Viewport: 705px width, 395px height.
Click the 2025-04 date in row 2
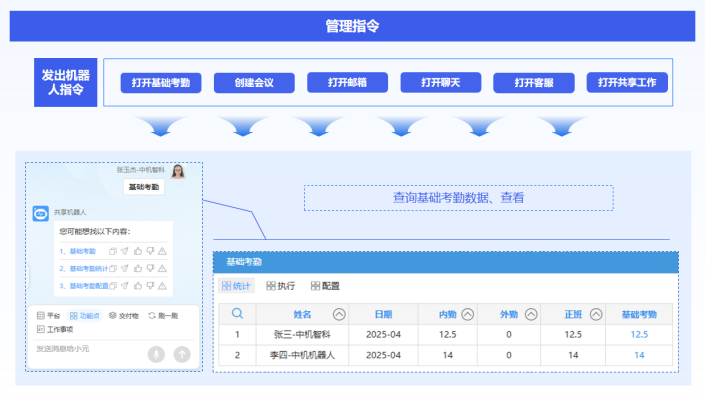[383, 355]
